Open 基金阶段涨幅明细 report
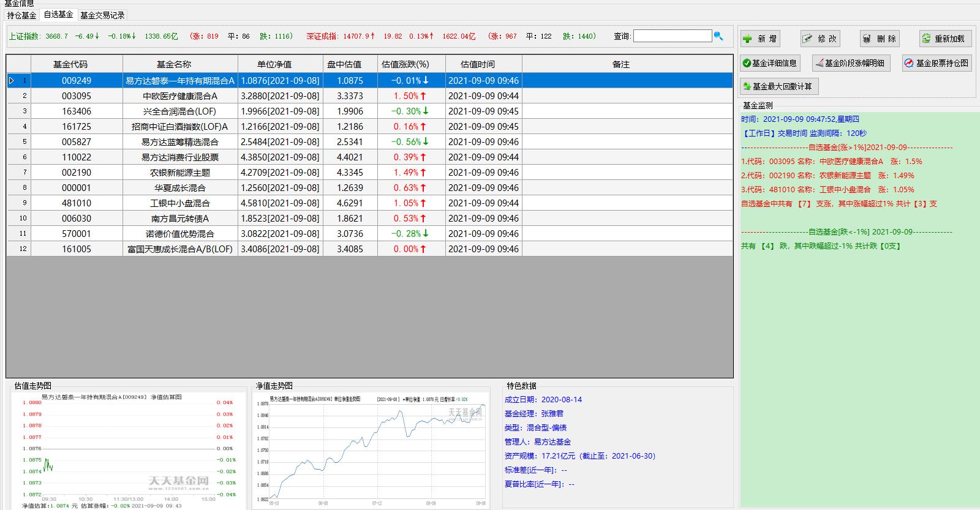The width and height of the screenshot is (980, 510). point(850,63)
